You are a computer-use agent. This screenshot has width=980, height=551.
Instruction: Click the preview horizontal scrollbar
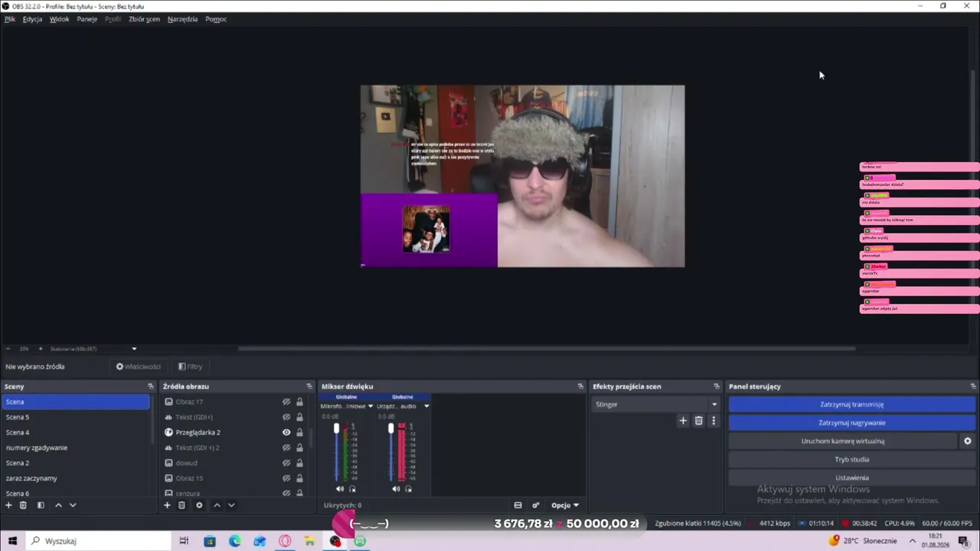click(x=547, y=349)
